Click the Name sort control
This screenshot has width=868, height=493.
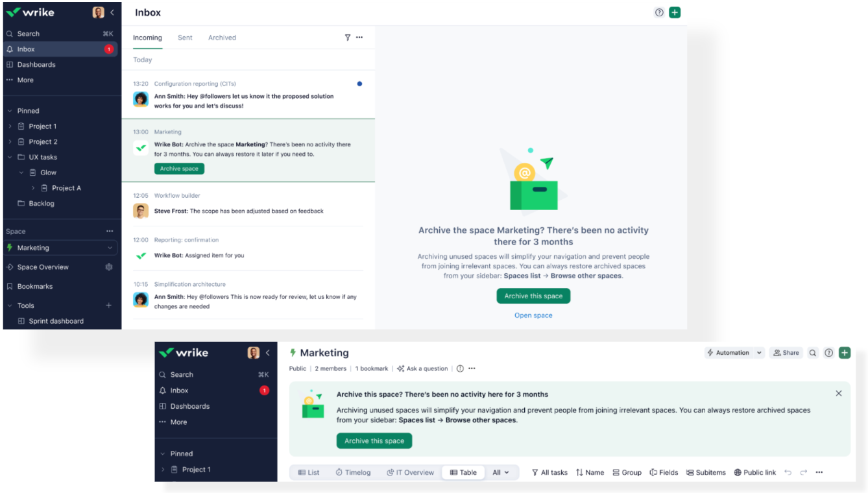click(590, 472)
